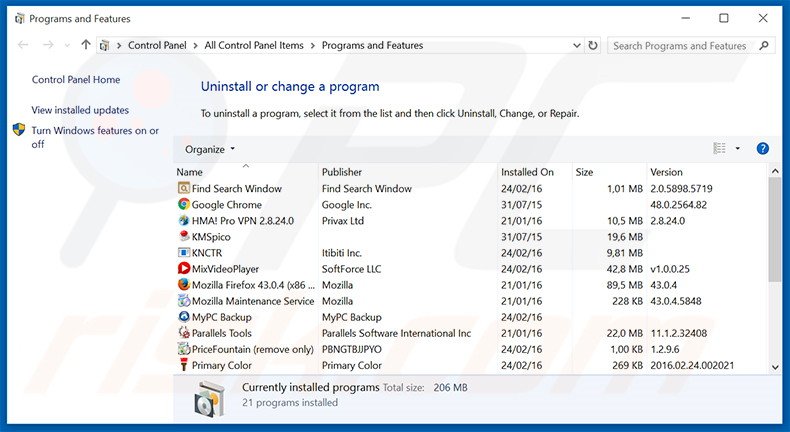Expand the chevron before Control Panel breadcrumb
The width and height of the screenshot is (790, 432).
click(119, 45)
